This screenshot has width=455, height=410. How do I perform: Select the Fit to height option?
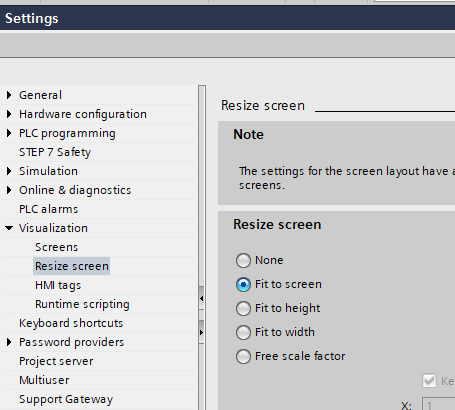pyautogui.click(x=243, y=308)
